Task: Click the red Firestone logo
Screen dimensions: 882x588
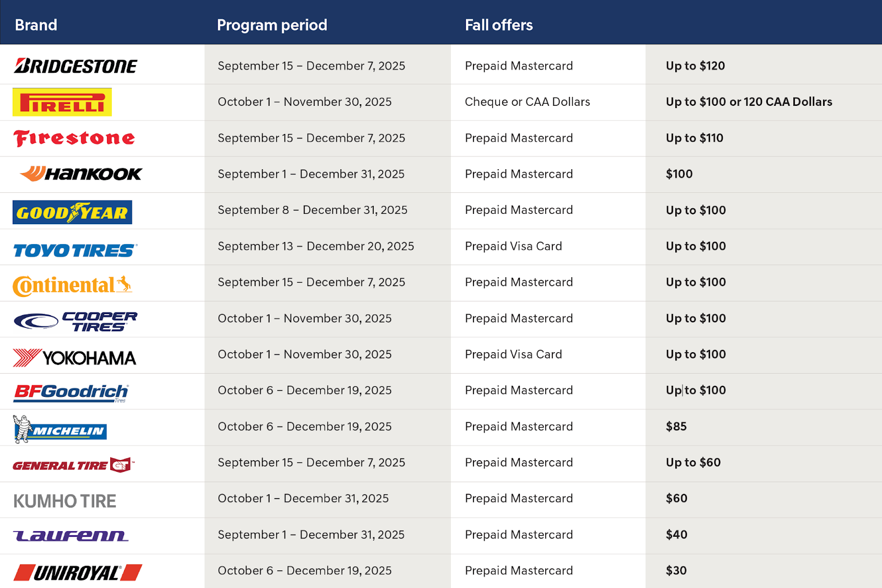Action: [x=74, y=138]
